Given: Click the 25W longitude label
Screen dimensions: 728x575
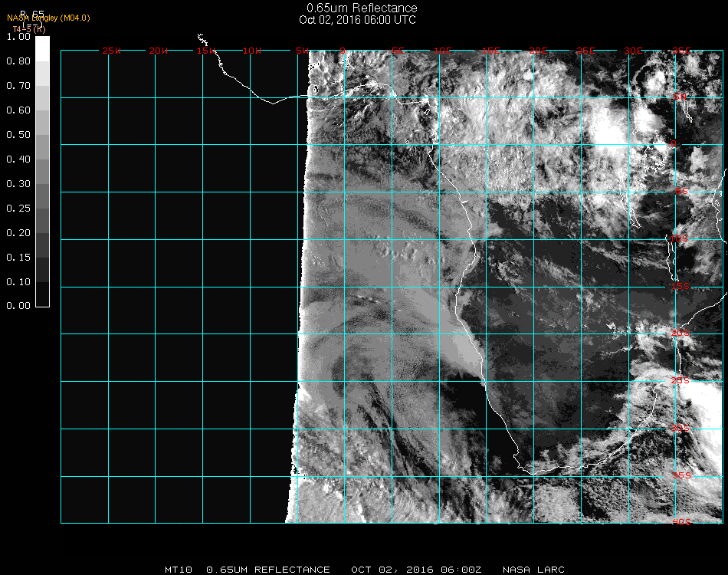Looking at the screenshot, I should point(112,51).
